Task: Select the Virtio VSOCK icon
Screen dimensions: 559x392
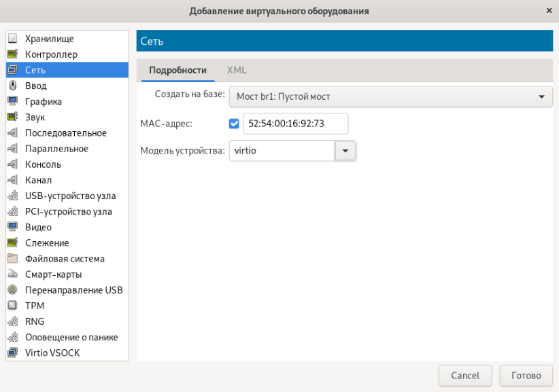Action: tap(12, 353)
